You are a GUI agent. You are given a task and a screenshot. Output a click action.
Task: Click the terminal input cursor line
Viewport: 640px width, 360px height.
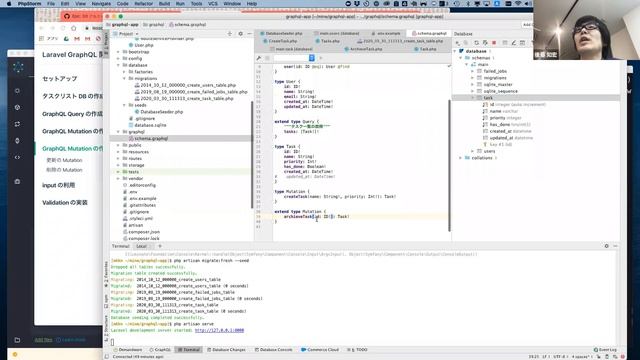point(112,342)
